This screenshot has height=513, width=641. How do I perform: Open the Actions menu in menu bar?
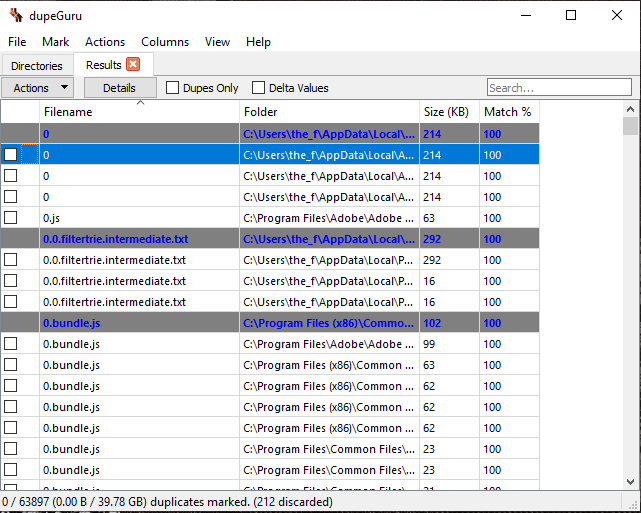point(105,42)
